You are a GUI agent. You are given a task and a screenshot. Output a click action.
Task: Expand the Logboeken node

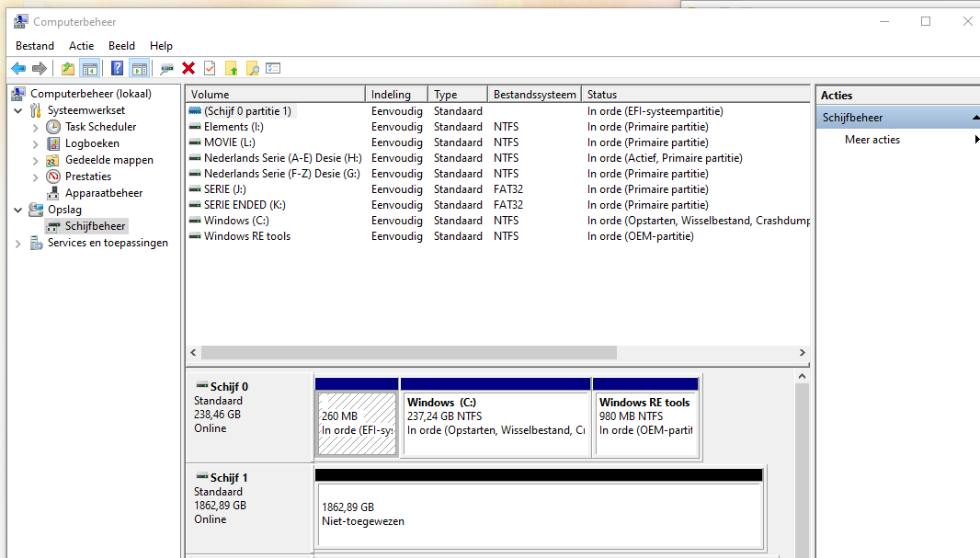coord(36,143)
